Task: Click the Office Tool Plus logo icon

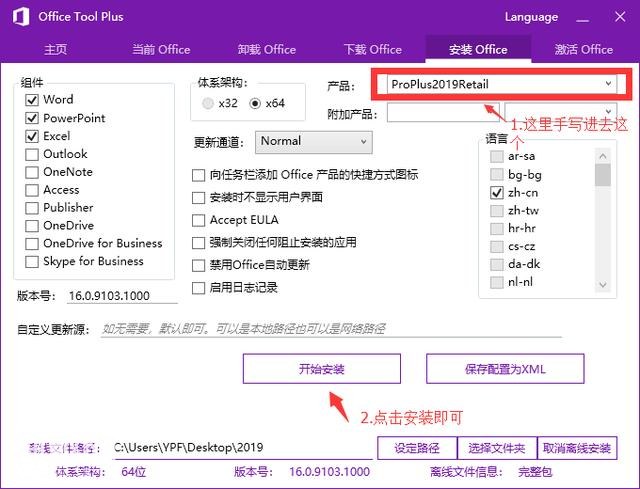Action: coord(21,17)
